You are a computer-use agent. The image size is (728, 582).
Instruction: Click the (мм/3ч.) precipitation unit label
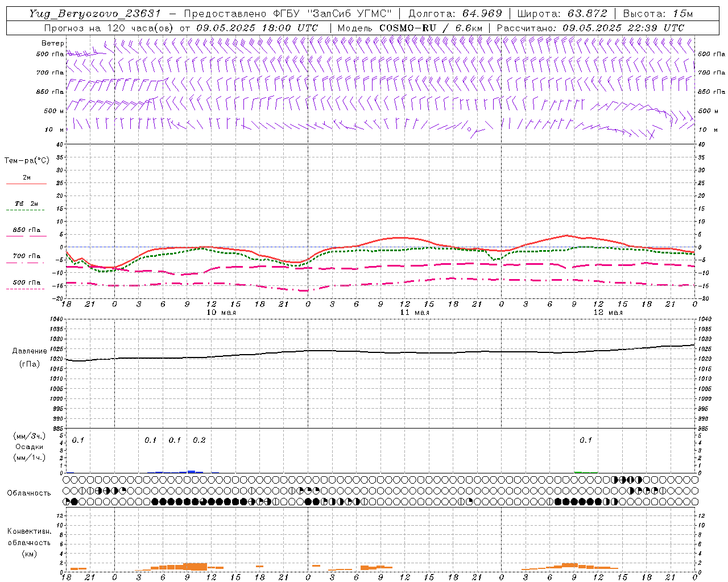(x=29, y=436)
